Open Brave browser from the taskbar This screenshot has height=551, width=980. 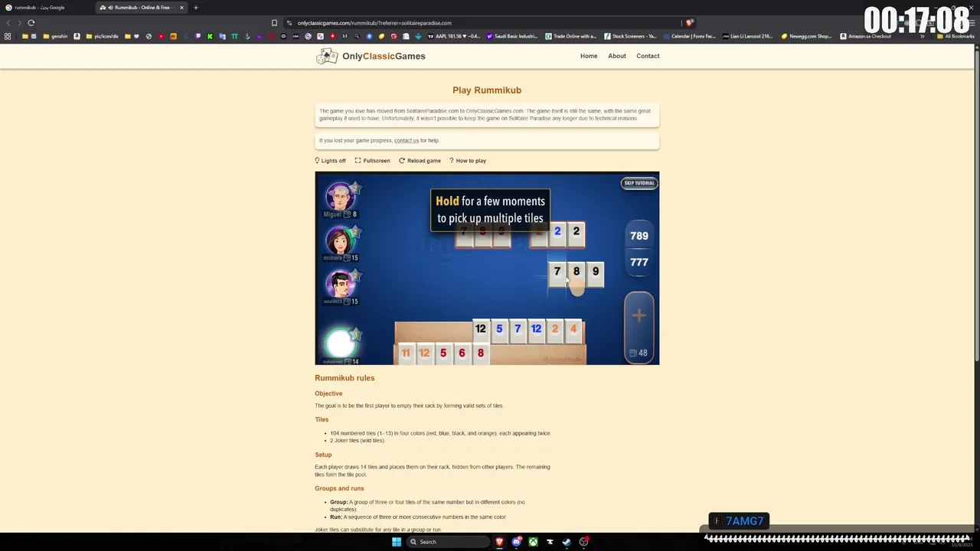[499, 542]
